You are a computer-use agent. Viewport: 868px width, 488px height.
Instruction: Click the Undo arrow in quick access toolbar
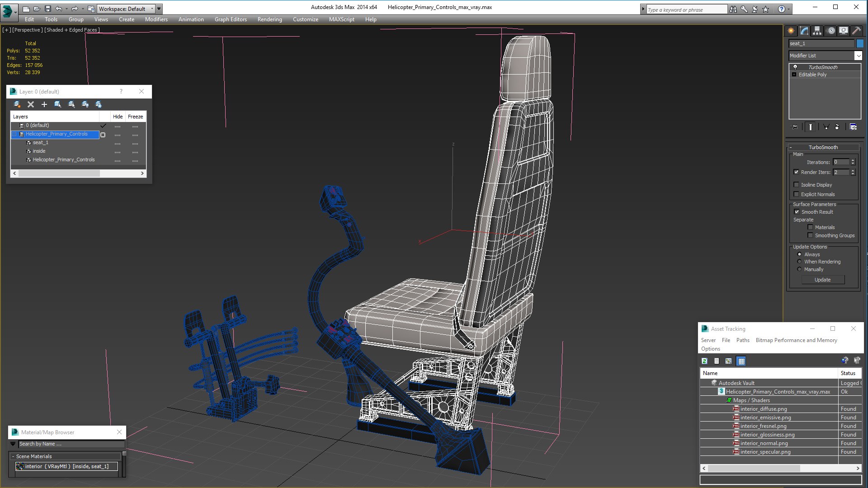point(59,9)
